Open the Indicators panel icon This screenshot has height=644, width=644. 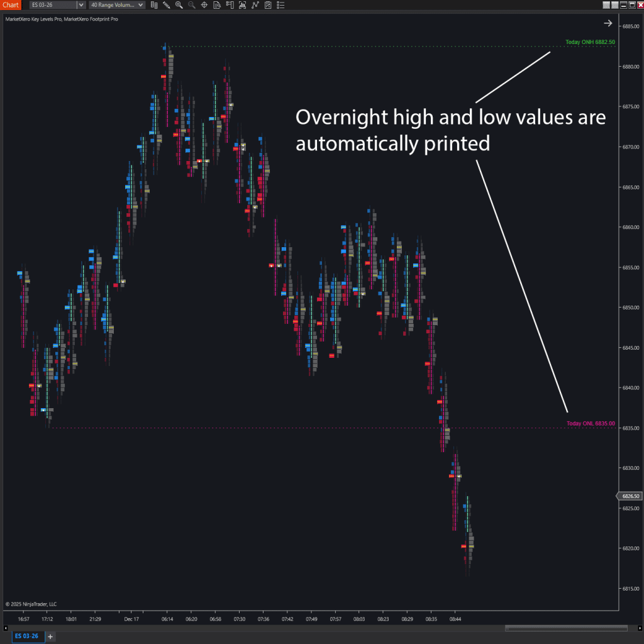[242, 5]
